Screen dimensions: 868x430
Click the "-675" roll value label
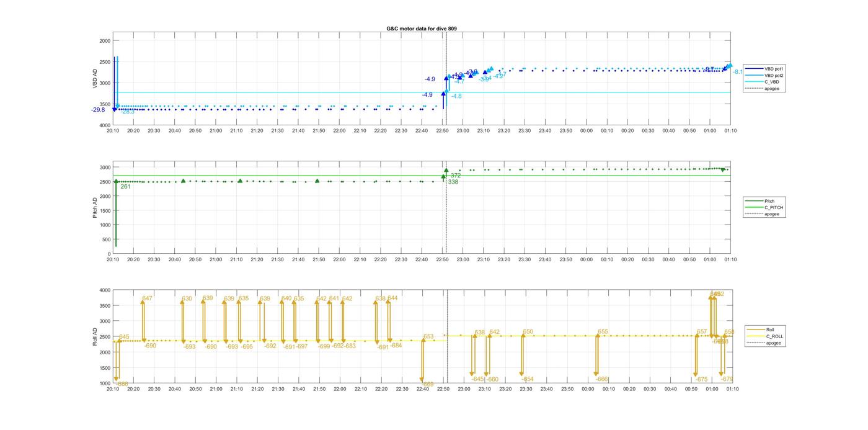pos(701,379)
